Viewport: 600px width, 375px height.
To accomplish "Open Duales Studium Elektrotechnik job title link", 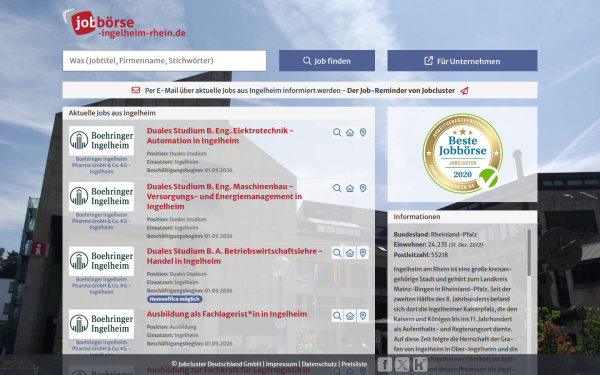I will tap(220, 135).
